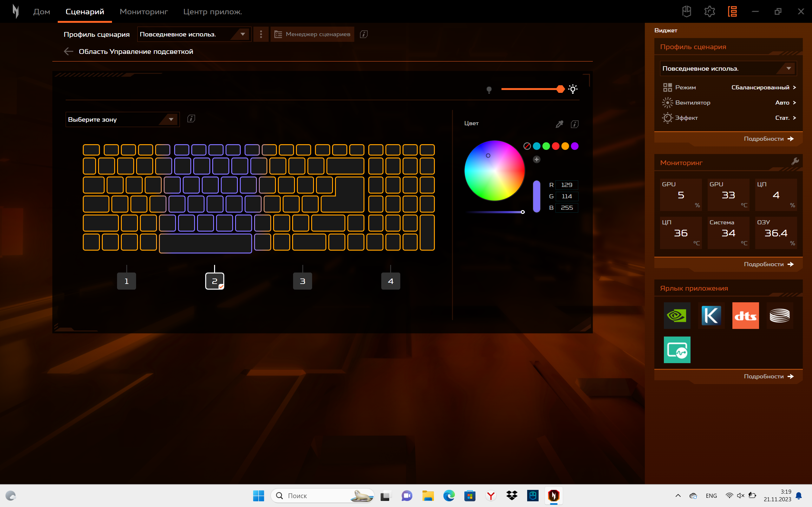Expand the widget profile dropdown
812x507 pixels.
coord(728,68)
